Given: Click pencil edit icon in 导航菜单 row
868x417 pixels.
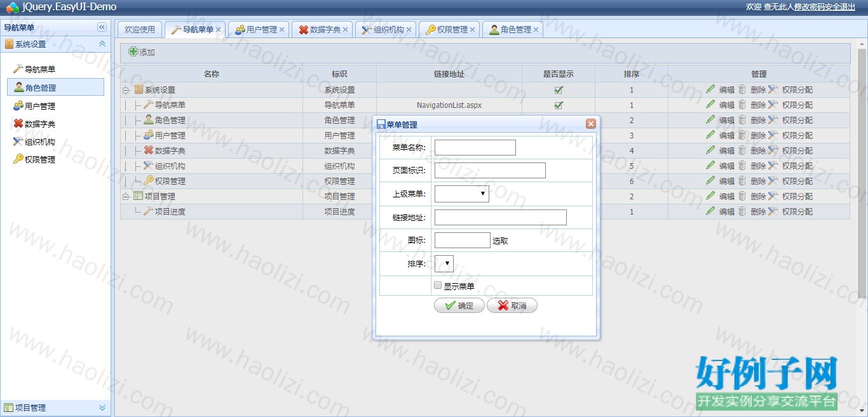Looking at the screenshot, I should (710, 105).
